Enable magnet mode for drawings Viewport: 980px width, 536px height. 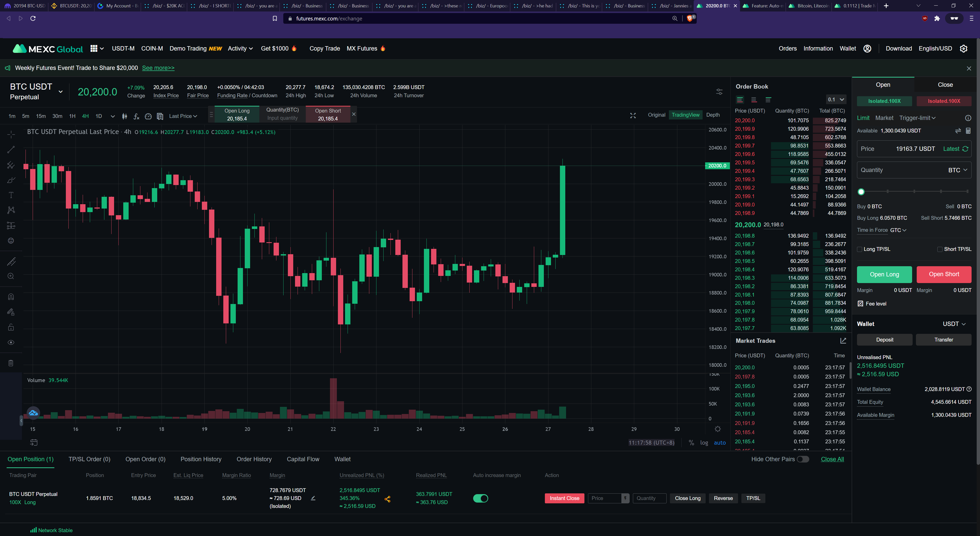click(x=11, y=297)
